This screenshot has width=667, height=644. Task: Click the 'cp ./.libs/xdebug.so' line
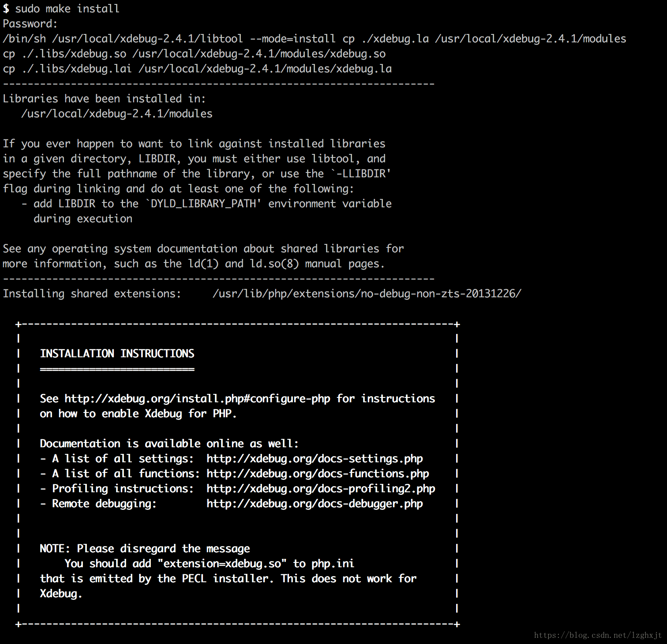click(194, 54)
